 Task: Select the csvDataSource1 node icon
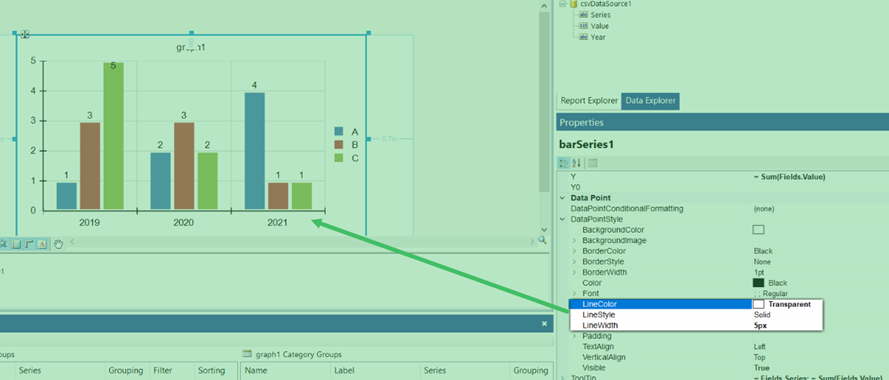pyautogui.click(x=574, y=4)
